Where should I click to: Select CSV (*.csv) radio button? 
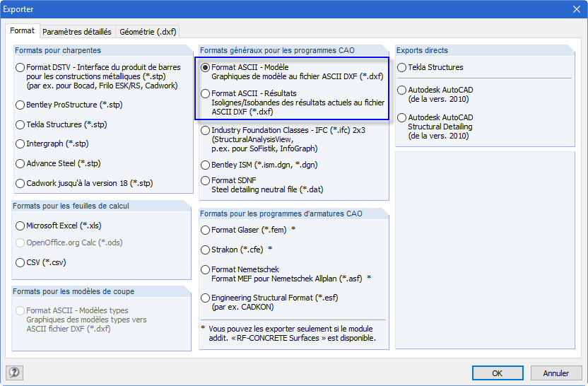point(20,262)
